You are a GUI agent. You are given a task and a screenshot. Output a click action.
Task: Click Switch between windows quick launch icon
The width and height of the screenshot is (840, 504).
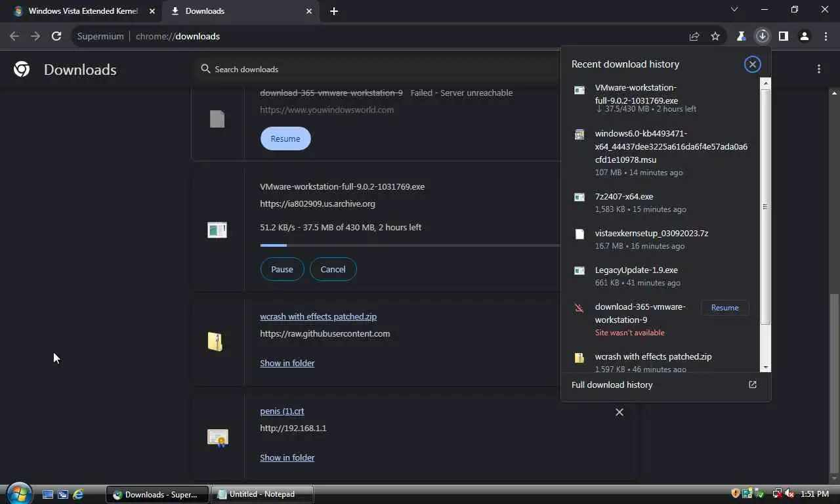click(62, 494)
